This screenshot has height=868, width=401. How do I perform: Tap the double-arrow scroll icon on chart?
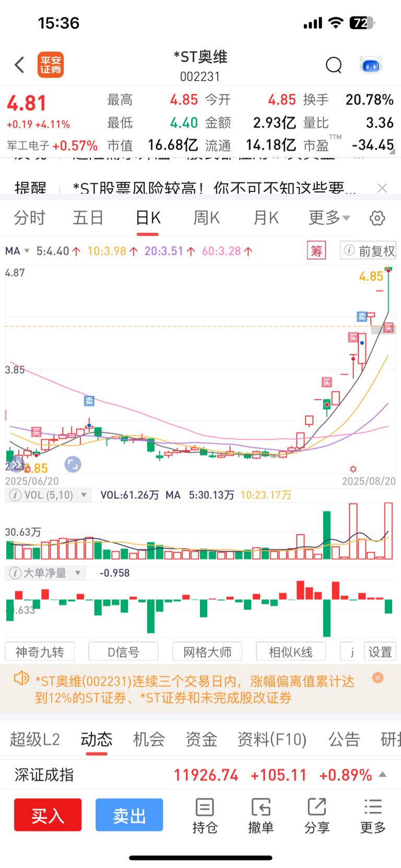click(x=16, y=464)
